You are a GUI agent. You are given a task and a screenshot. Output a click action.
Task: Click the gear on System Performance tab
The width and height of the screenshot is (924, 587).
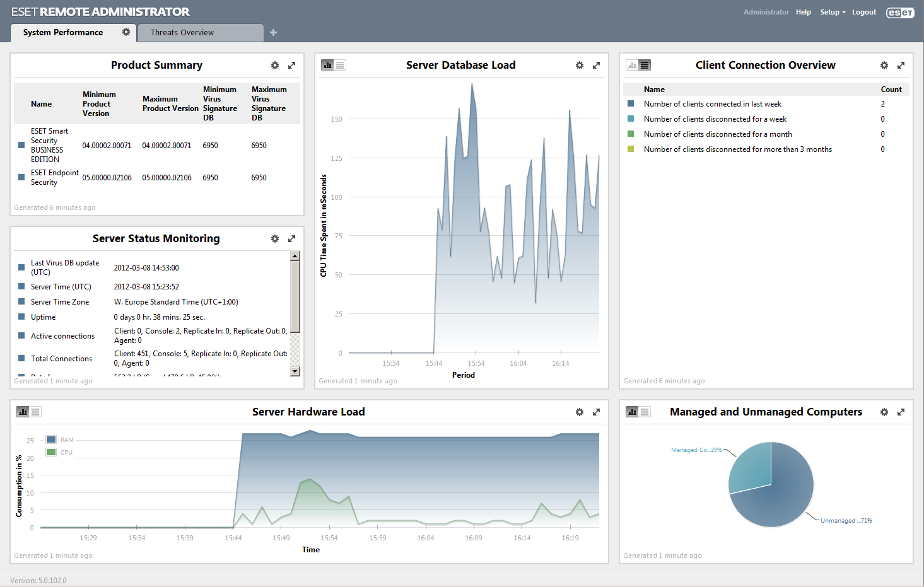[126, 32]
